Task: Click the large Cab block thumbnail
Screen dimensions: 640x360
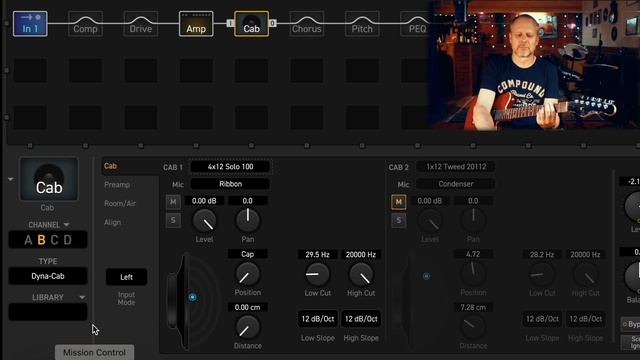Action: tap(49, 179)
